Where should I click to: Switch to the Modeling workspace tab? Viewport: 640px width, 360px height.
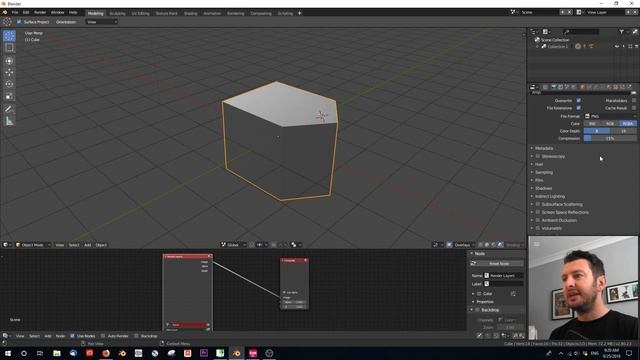(96, 13)
